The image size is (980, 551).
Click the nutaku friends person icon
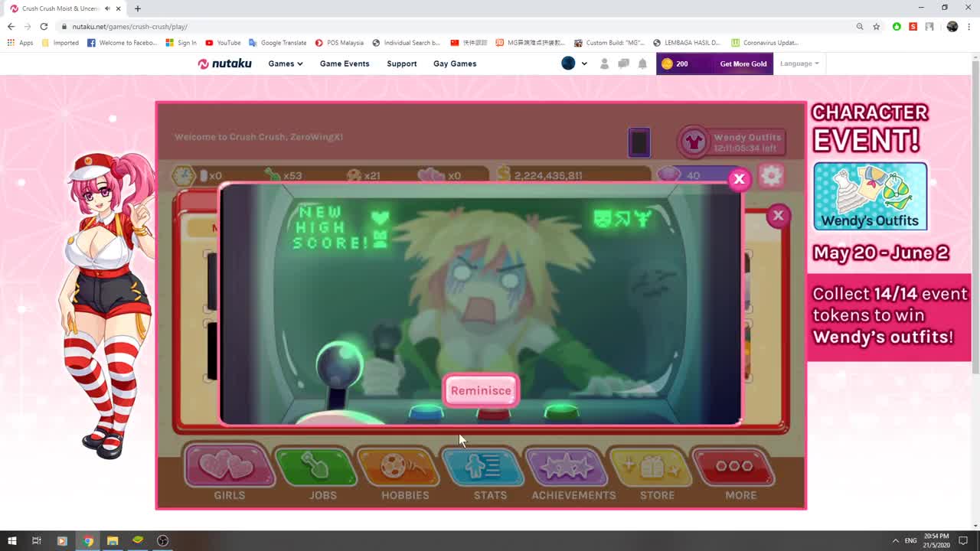point(604,64)
